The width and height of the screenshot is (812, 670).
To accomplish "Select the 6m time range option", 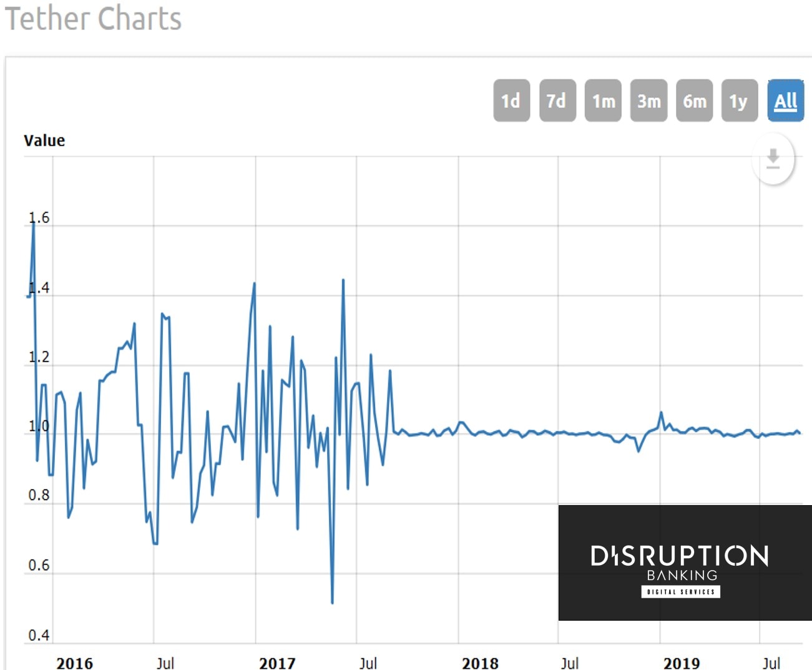I will pyautogui.click(x=693, y=101).
